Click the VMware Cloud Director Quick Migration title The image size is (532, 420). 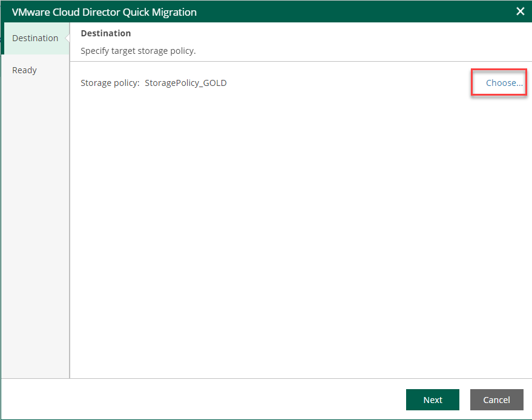104,12
